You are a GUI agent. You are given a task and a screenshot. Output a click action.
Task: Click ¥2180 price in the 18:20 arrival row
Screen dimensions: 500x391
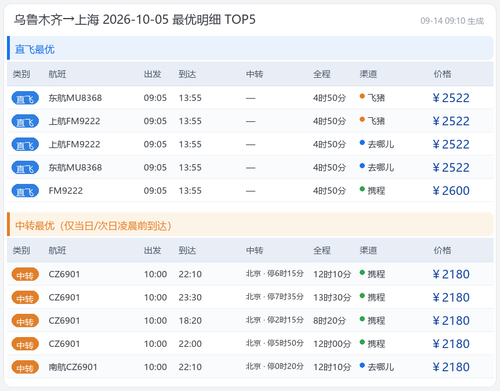point(451,321)
